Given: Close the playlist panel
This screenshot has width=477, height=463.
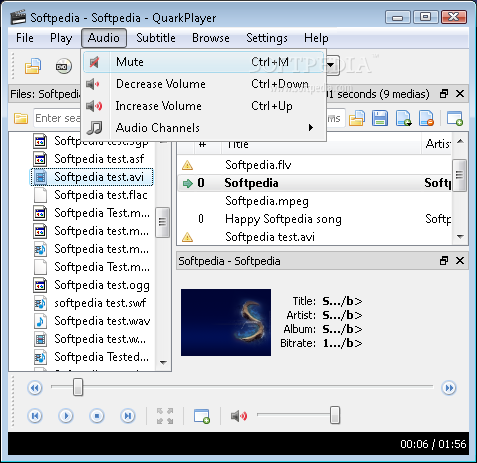Looking at the screenshot, I should (460, 94).
